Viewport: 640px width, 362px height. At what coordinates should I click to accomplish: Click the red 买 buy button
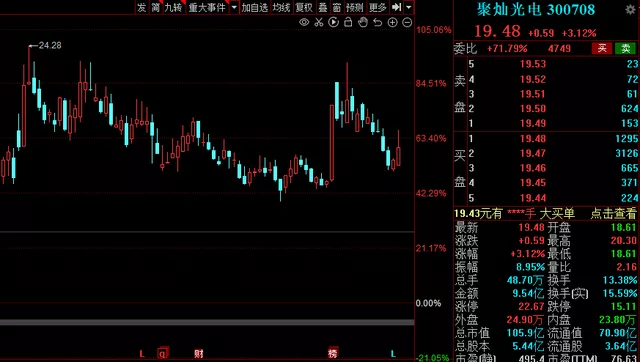click(602, 49)
